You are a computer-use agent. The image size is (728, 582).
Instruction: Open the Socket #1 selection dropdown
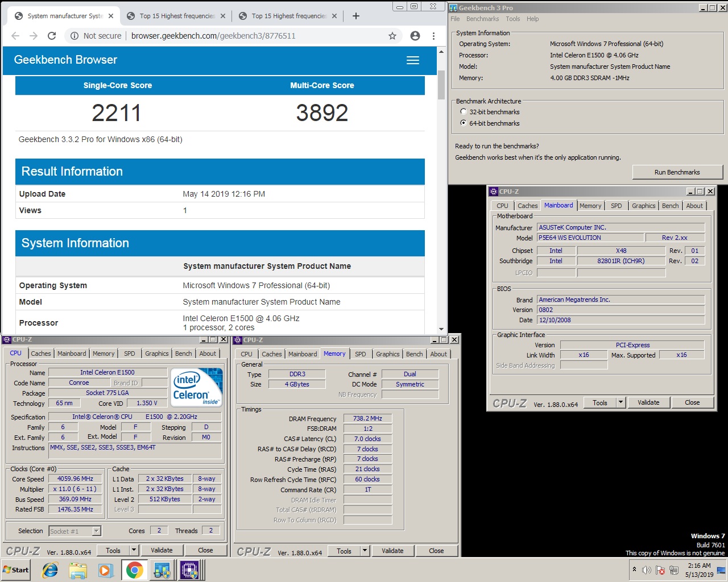[97, 531]
